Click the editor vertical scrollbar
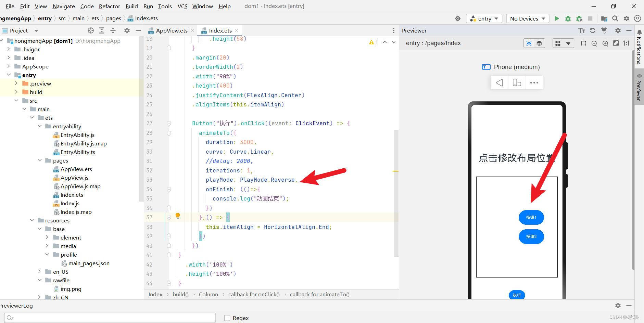 396,193
